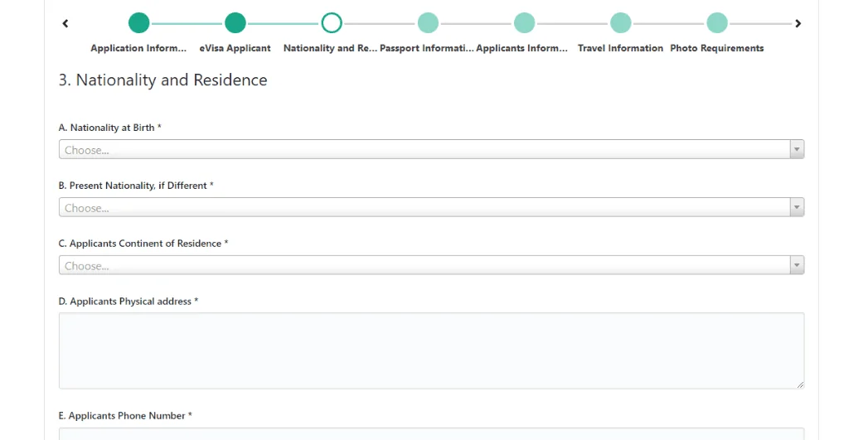Click the right chevron to scroll steps forward
Image resolution: width=868 pixels, height=440 pixels.
(798, 23)
